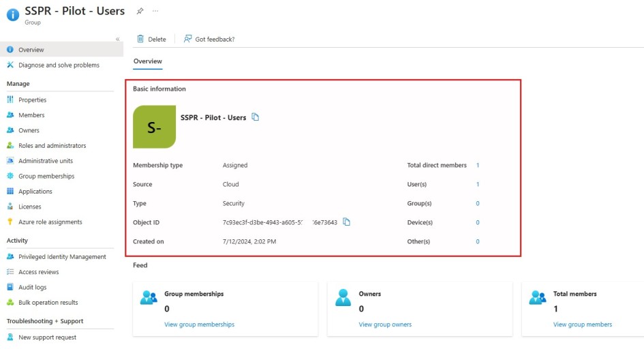Image resolution: width=644 pixels, height=349 pixels.
Task: Open Group memberships sidebar item
Action: coord(46,176)
